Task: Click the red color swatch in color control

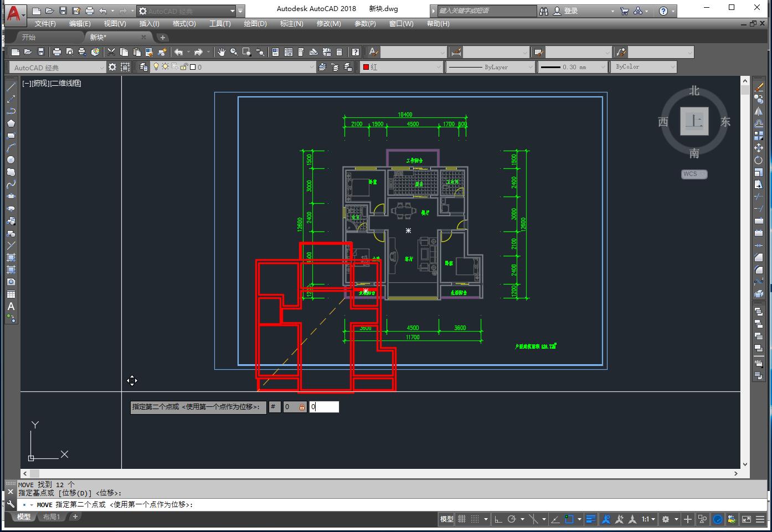Action: tap(366, 67)
